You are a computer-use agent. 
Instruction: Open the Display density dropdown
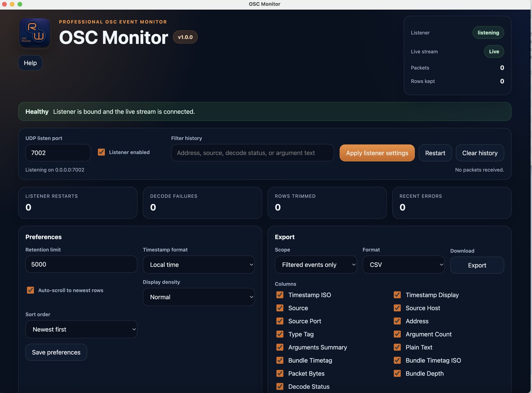pyautogui.click(x=199, y=297)
